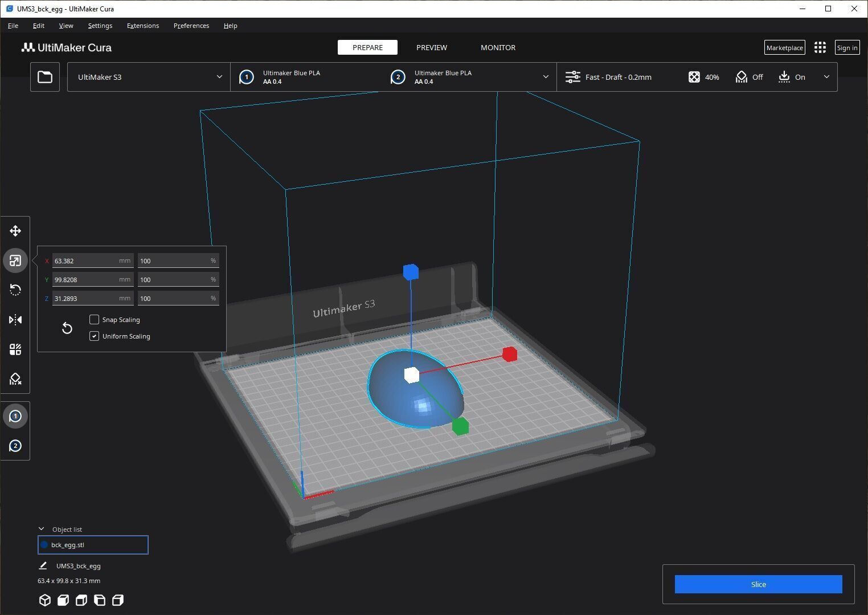
Task: Select bck_egg.stl in object list
Action: (x=93, y=545)
